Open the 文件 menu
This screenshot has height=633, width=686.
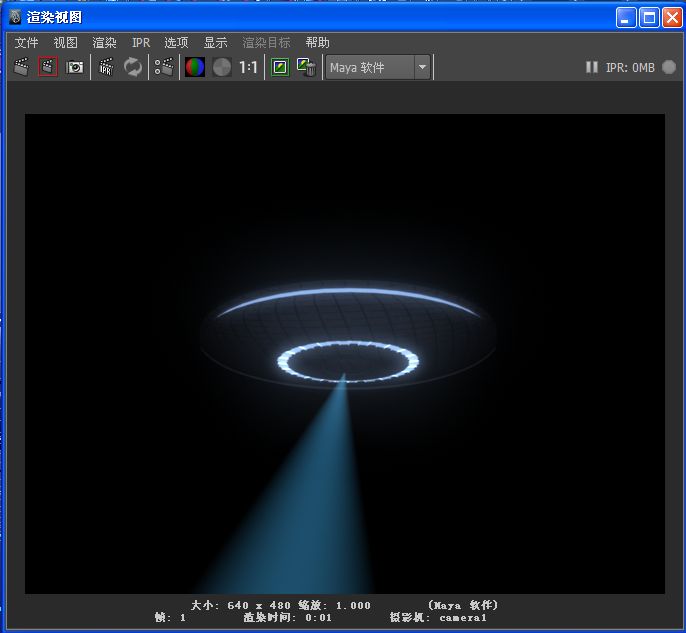(26, 43)
